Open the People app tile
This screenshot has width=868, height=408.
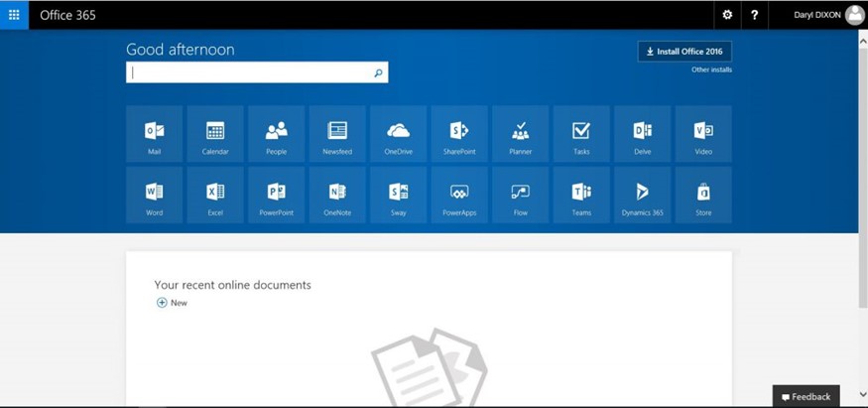coord(276,133)
